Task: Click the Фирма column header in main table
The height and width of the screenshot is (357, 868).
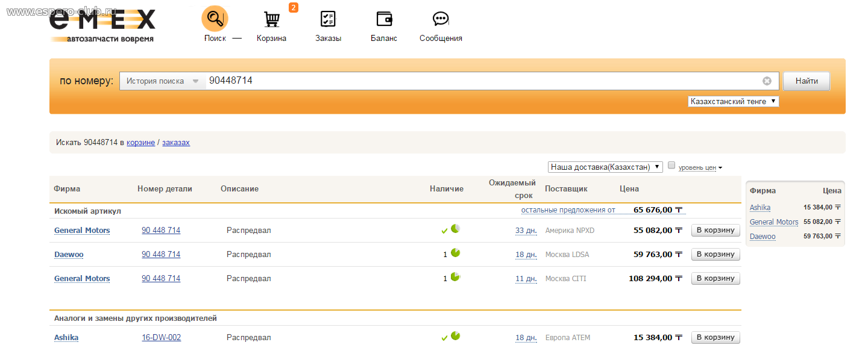Action: (67, 189)
